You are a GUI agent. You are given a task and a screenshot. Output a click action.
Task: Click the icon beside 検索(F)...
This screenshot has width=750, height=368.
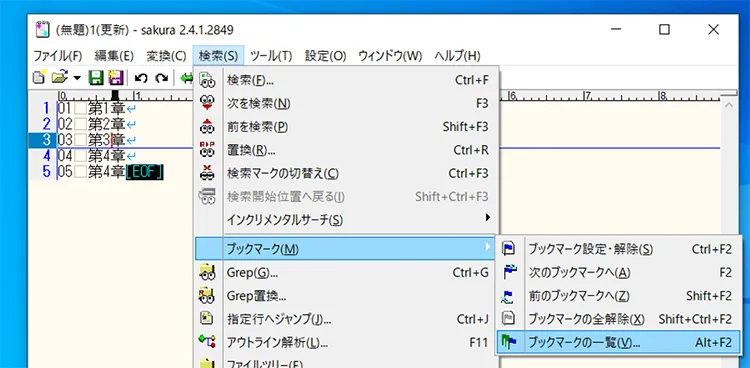[x=208, y=80]
